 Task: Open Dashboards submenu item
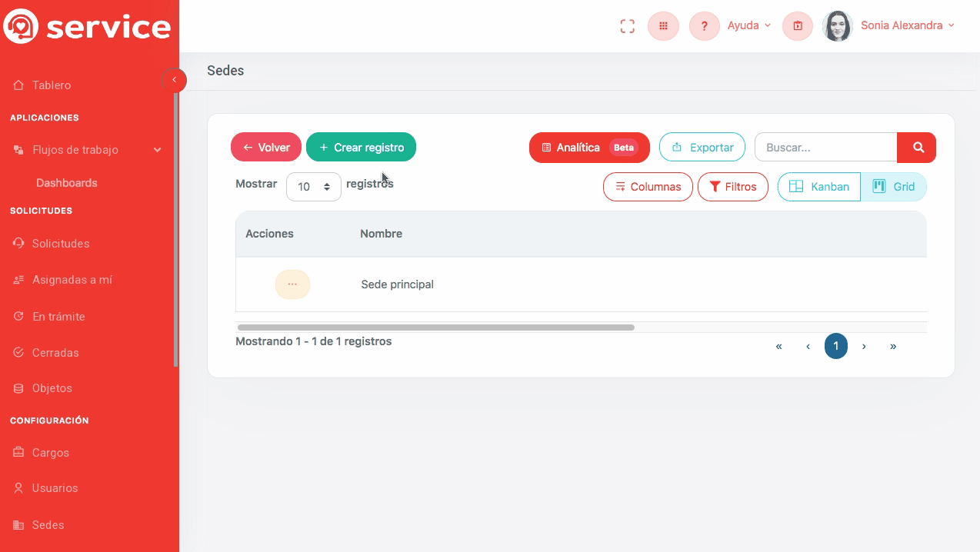tap(67, 183)
